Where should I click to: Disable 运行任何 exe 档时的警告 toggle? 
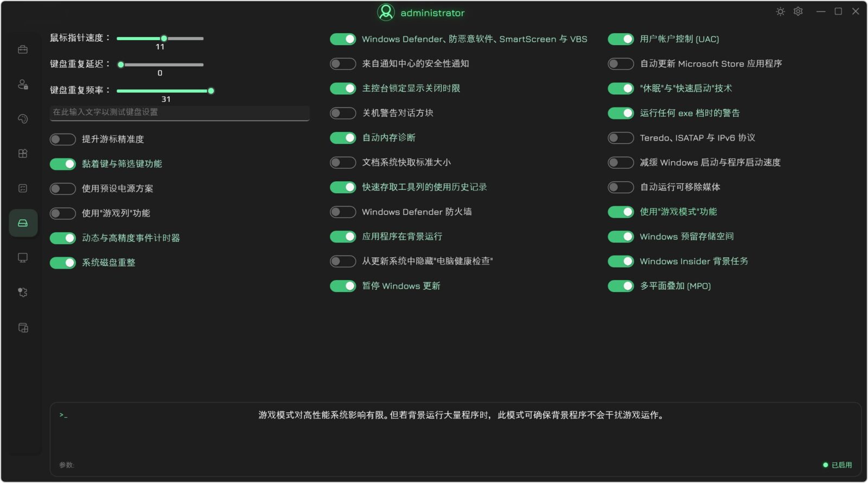click(621, 113)
